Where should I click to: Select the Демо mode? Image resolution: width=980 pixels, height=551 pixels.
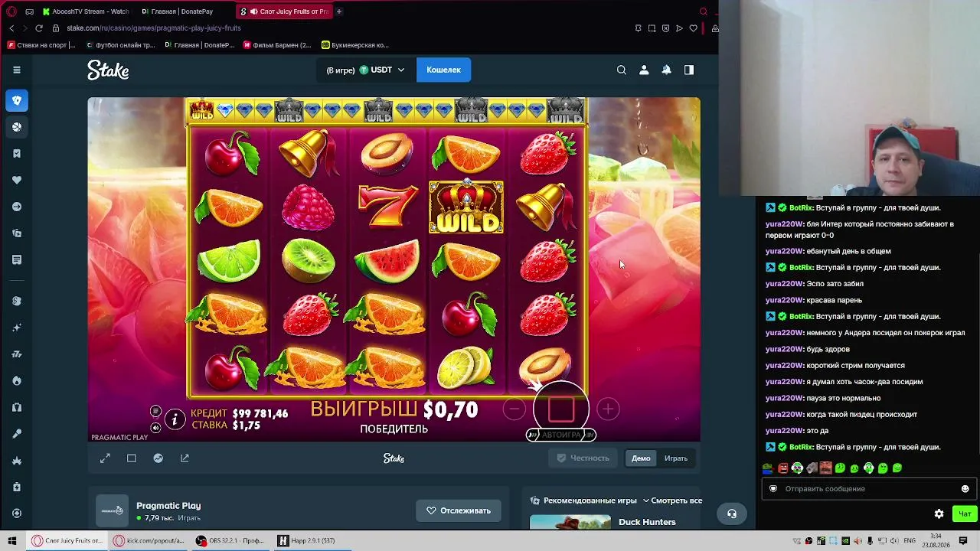pos(641,458)
